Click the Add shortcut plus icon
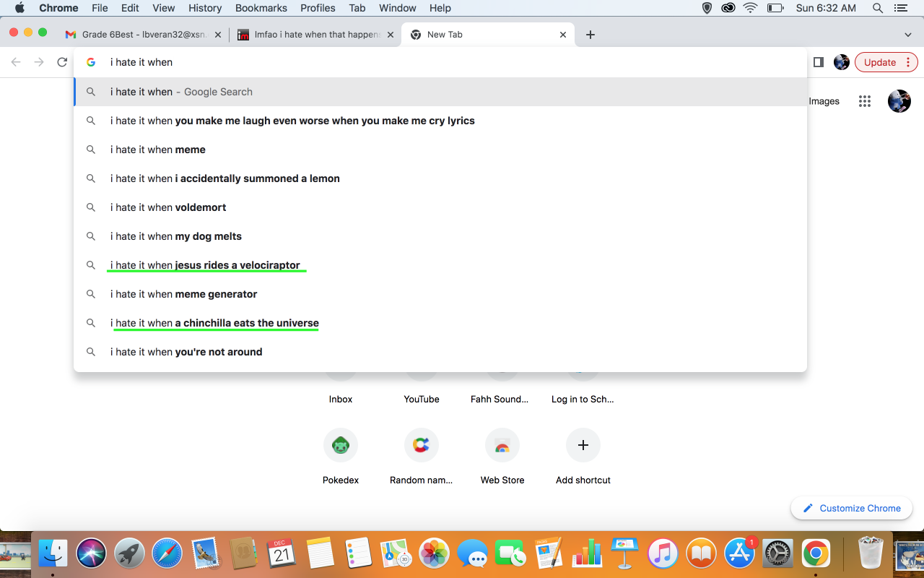924x578 pixels. coord(583,445)
